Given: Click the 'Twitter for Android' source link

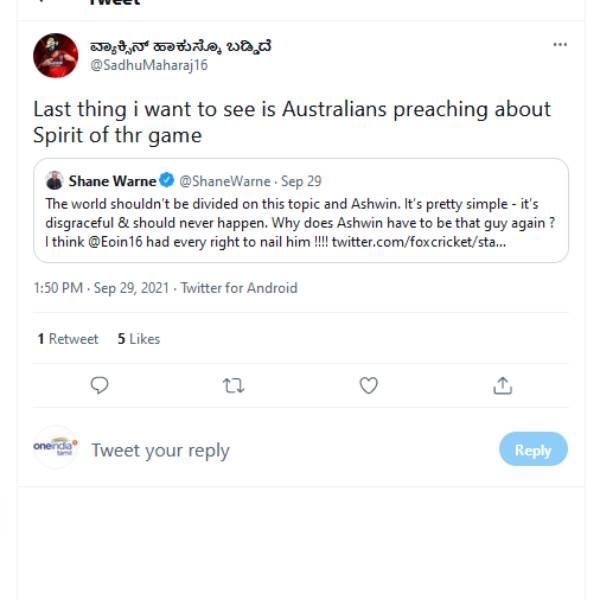Looking at the screenshot, I should [x=240, y=288].
